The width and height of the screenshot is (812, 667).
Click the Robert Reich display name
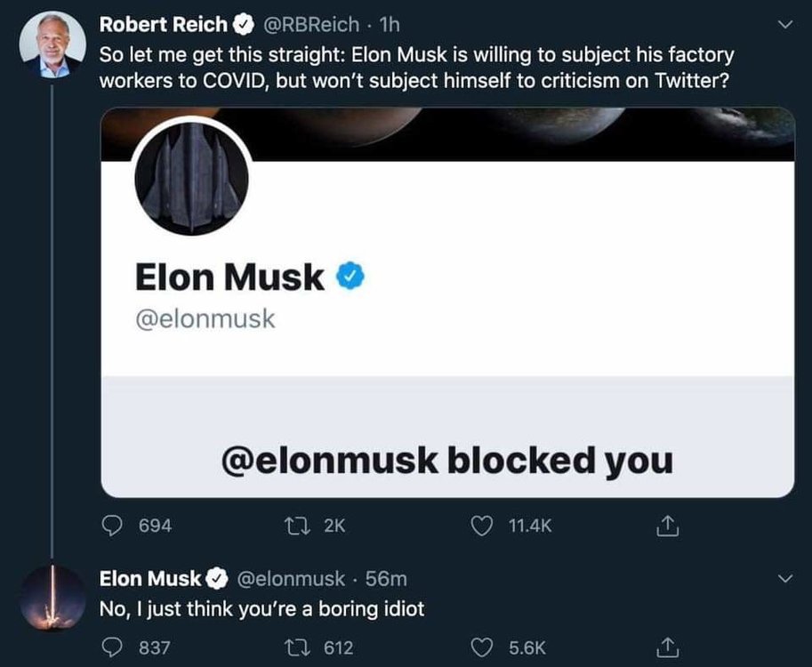(162, 24)
